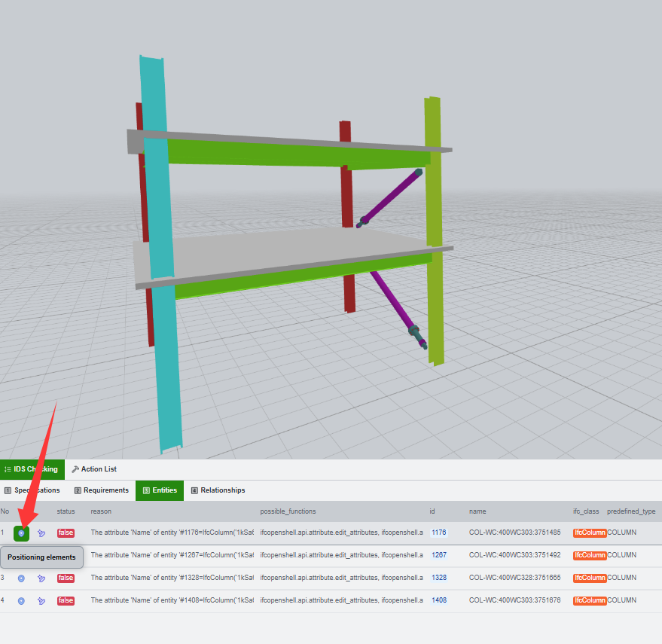Click the positioning icon in row 4

click(21, 600)
